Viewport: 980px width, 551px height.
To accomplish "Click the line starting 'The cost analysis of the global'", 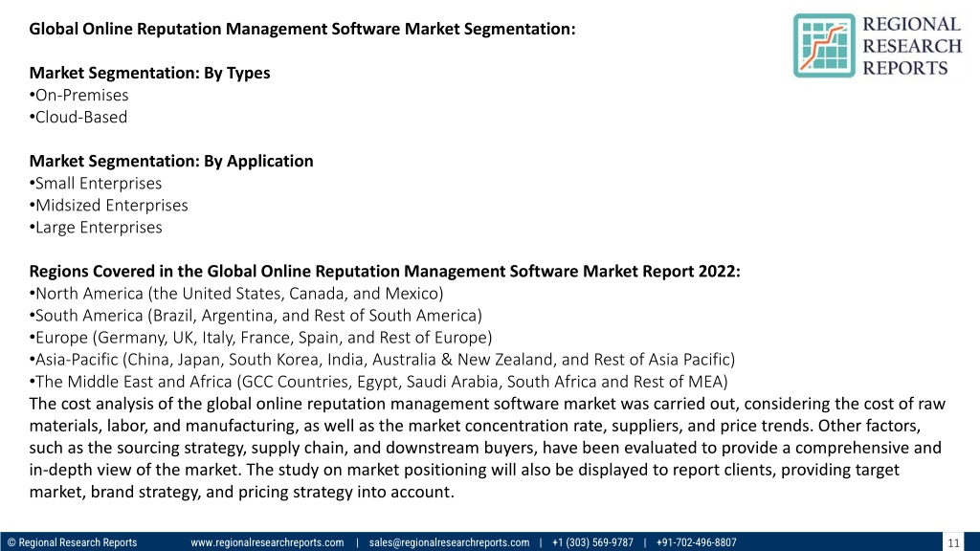I will tap(487, 404).
